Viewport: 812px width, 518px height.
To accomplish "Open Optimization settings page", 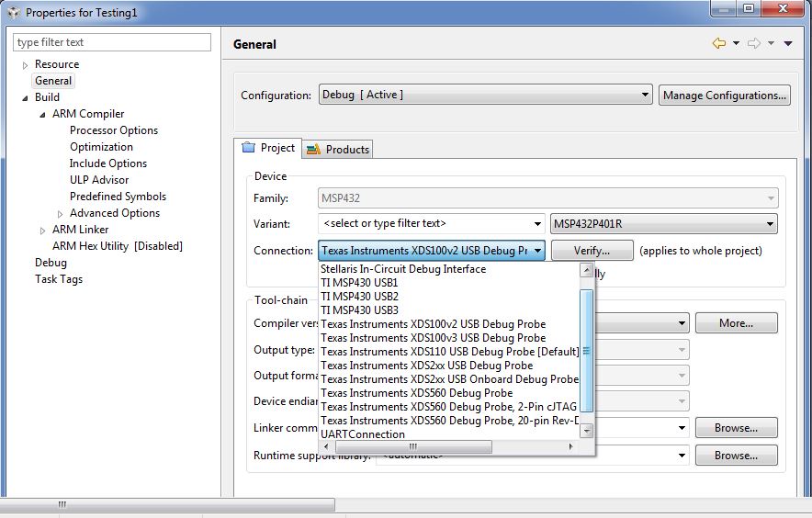I will coord(101,147).
